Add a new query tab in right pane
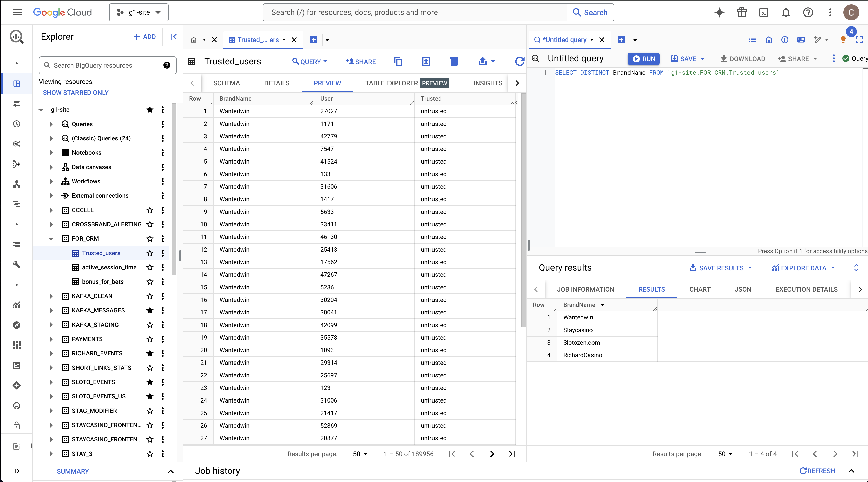Viewport: 868px width, 482px height. coord(622,40)
